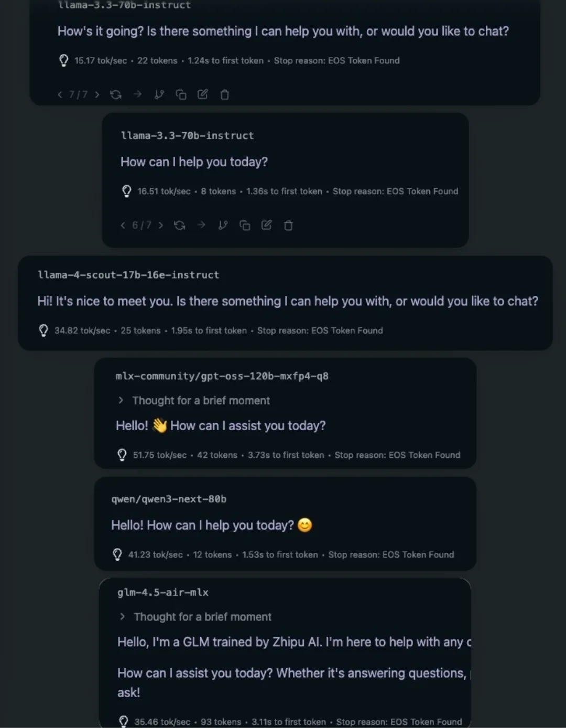The width and height of the screenshot is (566, 728).
Task: Copy the 6/7 llama-3.3 message
Action: click(x=245, y=226)
